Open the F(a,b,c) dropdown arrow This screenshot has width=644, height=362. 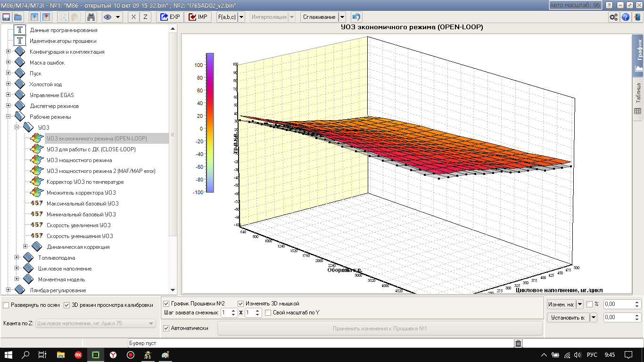(x=241, y=17)
